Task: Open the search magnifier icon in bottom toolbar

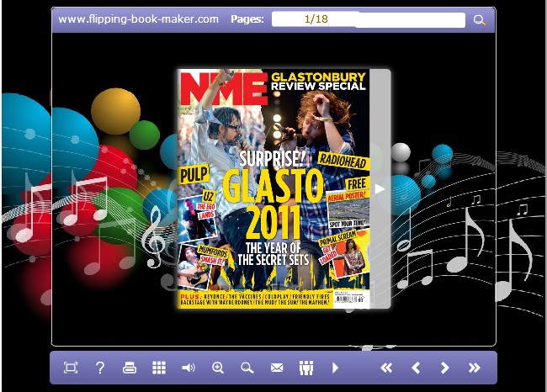Action: (x=247, y=368)
